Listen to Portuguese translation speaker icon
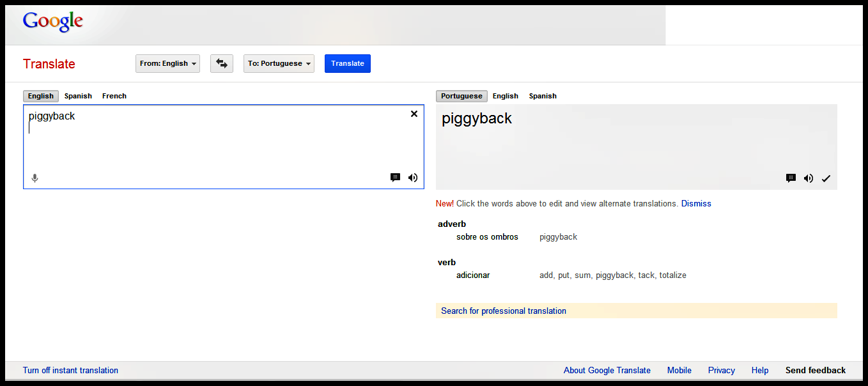868x386 pixels. (x=809, y=178)
